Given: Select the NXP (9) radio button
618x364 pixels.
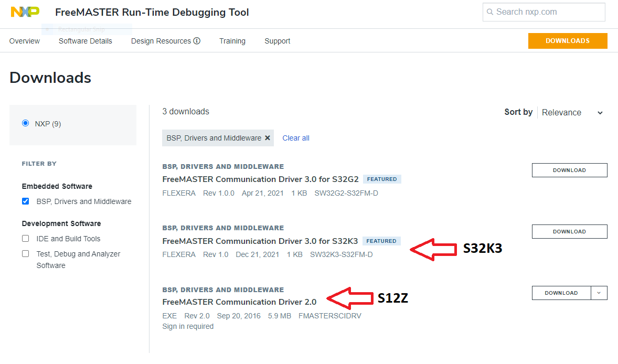Looking at the screenshot, I should (25, 123).
